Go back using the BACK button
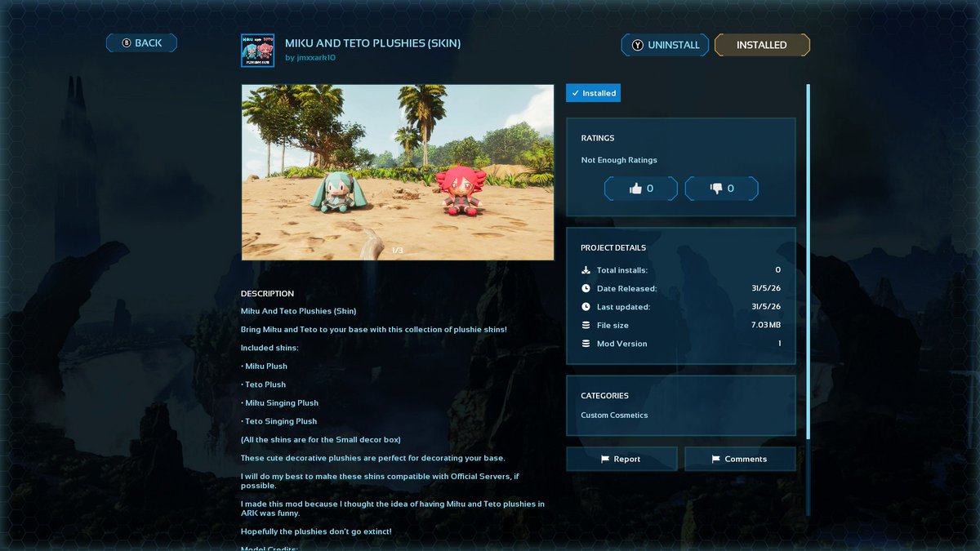The width and height of the screenshot is (980, 551). [141, 43]
